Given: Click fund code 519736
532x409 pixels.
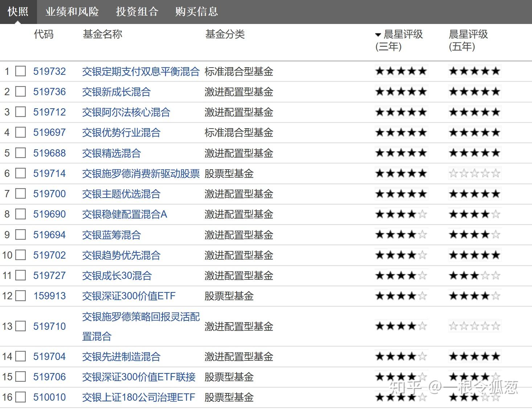Looking at the screenshot, I should 50,92.
